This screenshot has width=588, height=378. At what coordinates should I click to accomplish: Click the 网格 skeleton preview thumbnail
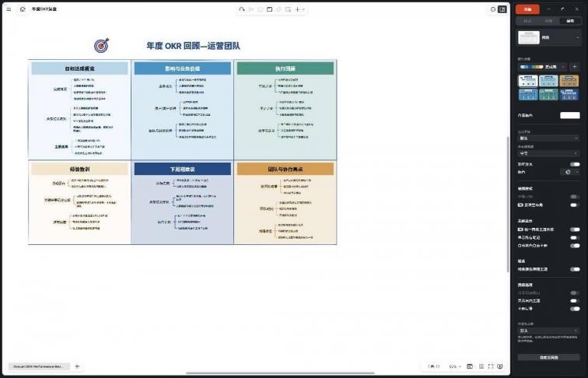(x=529, y=37)
